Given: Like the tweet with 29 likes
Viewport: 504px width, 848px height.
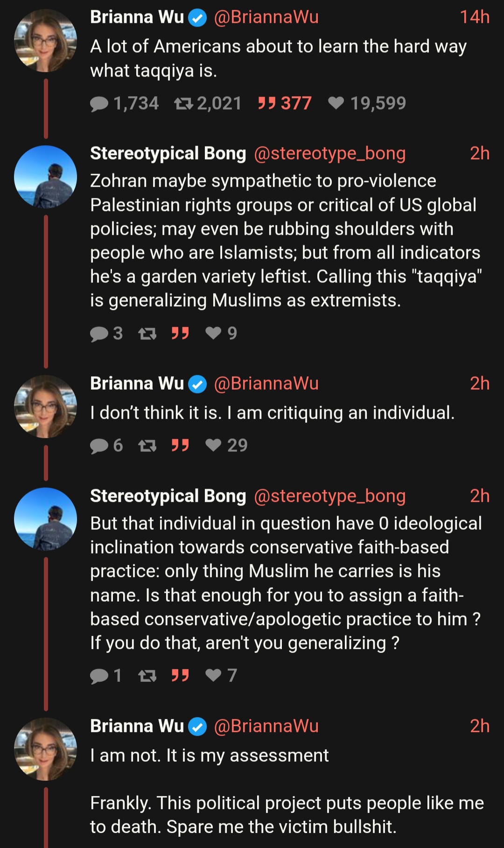Looking at the screenshot, I should [213, 445].
